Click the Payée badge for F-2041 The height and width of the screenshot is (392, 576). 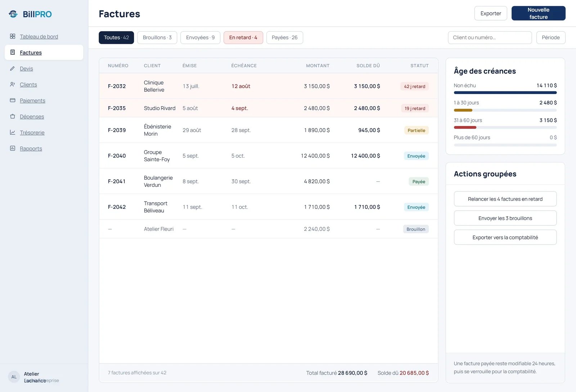419,181
